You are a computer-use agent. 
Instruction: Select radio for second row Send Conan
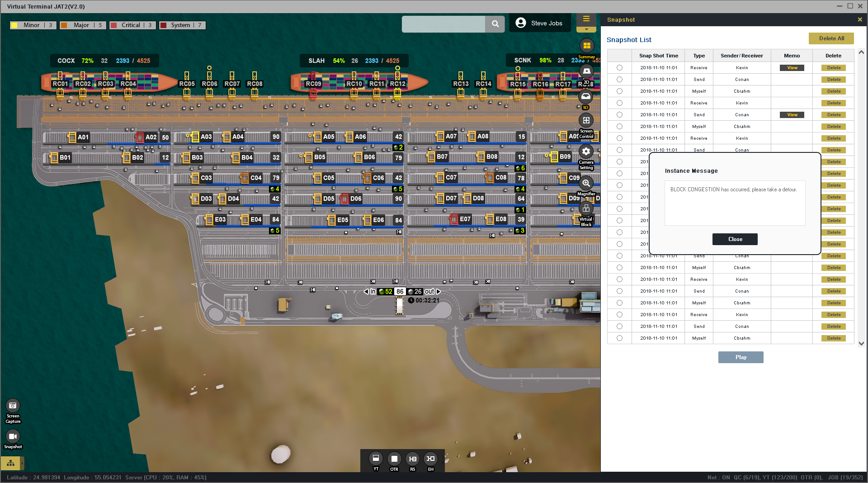619,80
